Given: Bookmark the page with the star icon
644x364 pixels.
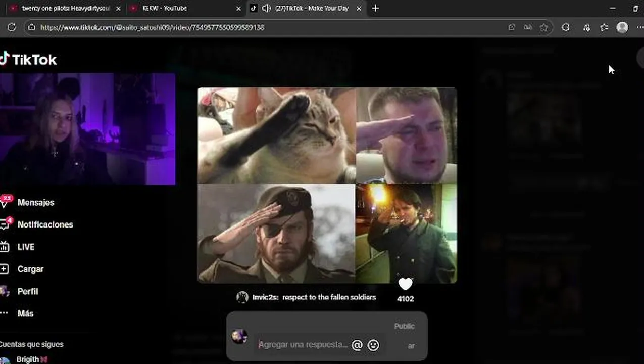Looking at the screenshot, I should (544, 27).
